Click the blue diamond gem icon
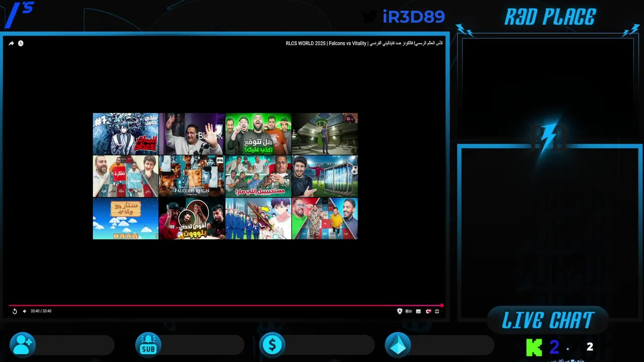 pyautogui.click(x=397, y=345)
